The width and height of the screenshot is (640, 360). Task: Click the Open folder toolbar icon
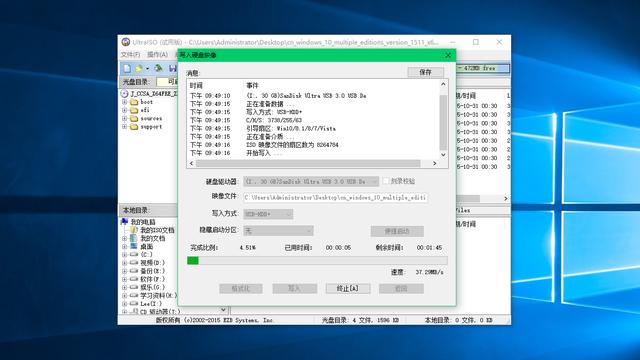pos(139,69)
